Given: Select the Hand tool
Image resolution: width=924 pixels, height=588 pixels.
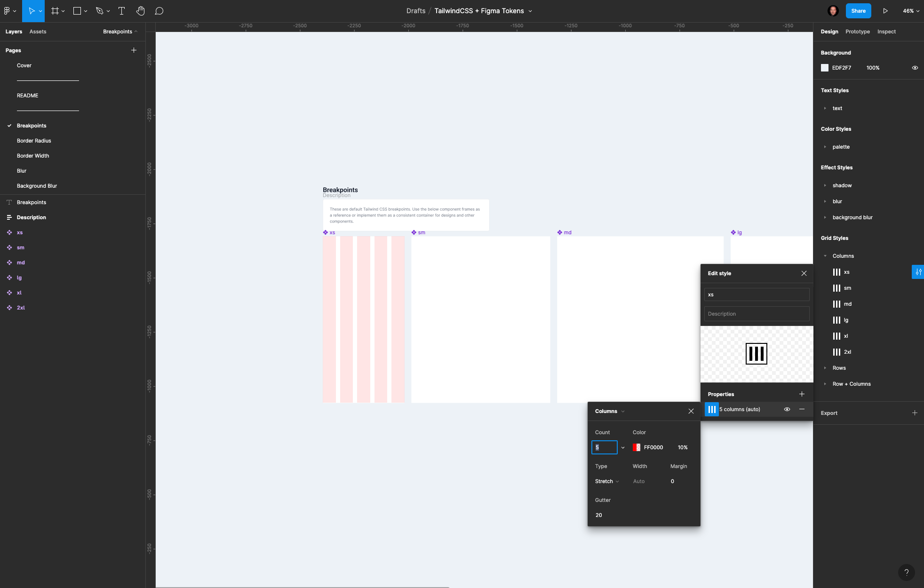Looking at the screenshot, I should [141, 10].
